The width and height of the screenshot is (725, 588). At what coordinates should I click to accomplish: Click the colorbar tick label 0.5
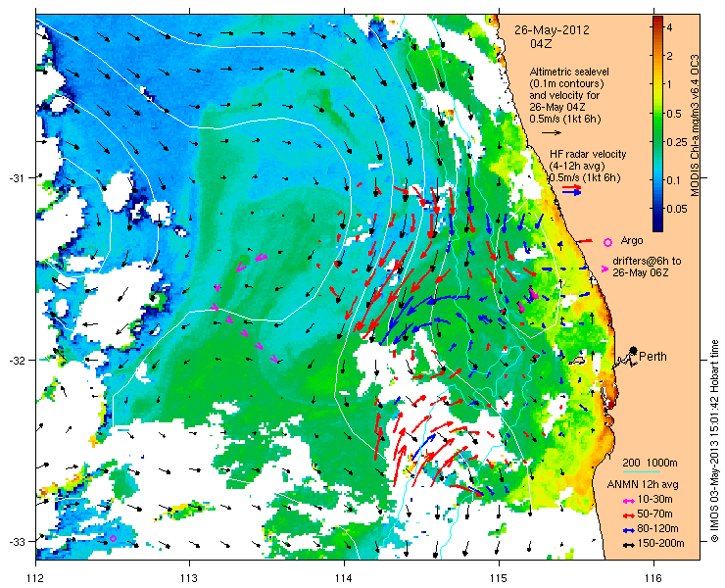tap(673, 114)
